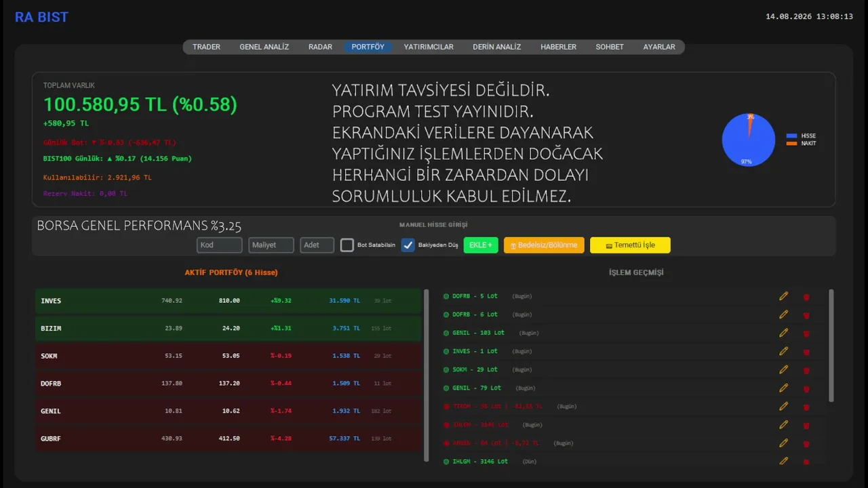868x488 pixels.
Task: Click the active portfolio list scrollbar
Action: 427,375
